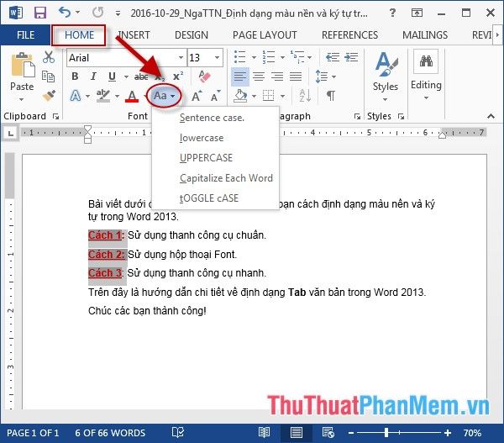Open Ribbon Display Options
This screenshot has height=443, width=504.
(x=417, y=13)
